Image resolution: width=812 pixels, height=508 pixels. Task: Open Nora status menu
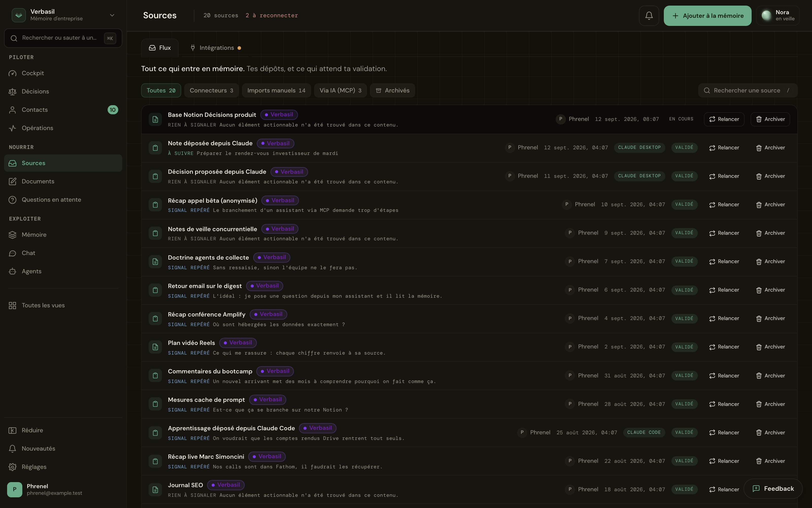778,15
